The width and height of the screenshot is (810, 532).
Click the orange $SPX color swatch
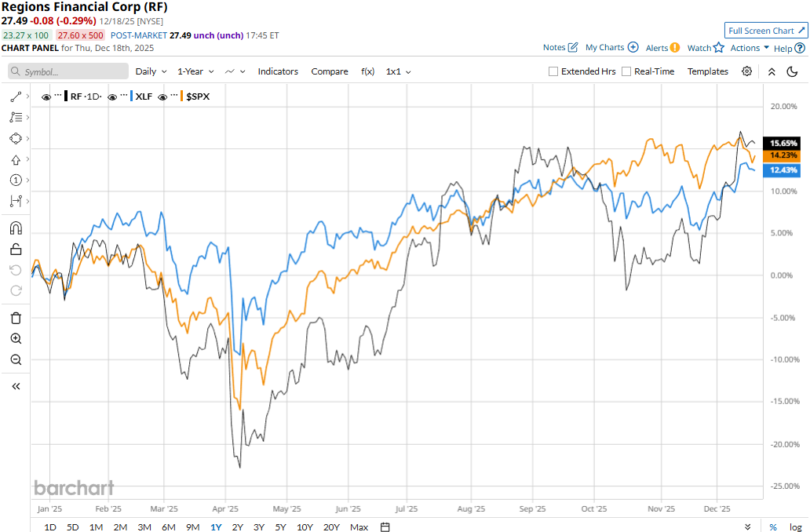click(x=182, y=96)
